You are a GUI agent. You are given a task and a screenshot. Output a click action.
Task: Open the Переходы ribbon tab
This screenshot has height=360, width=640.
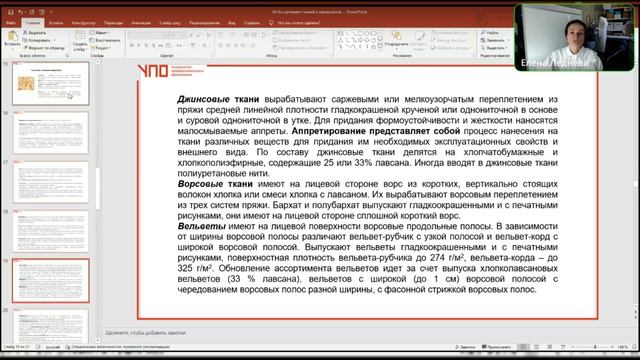[x=113, y=23]
